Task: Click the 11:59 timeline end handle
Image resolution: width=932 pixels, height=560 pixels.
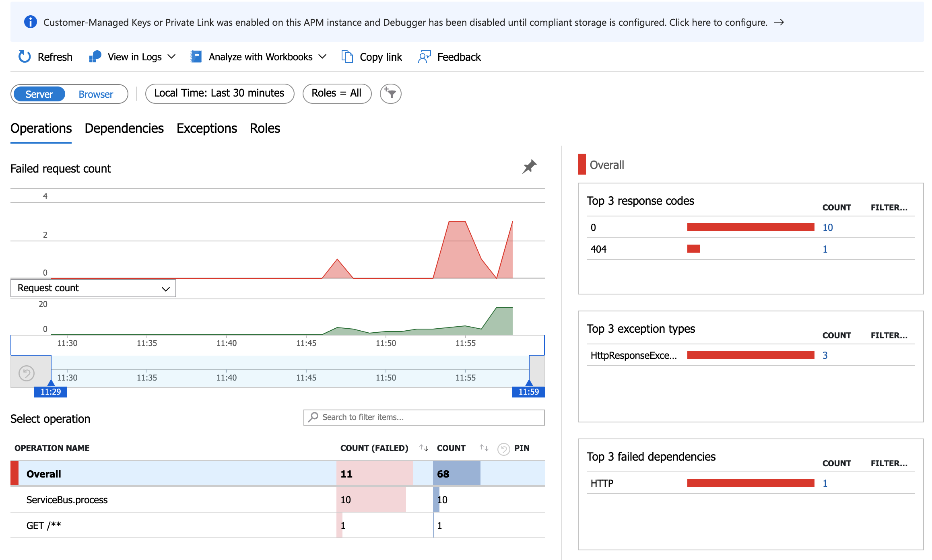Action: [x=528, y=391]
